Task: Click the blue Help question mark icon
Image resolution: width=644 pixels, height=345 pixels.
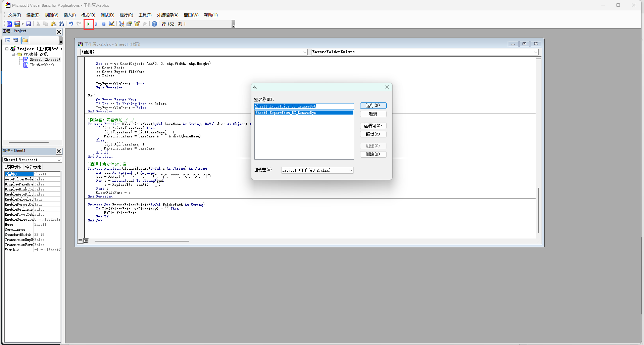Action: pos(154,24)
